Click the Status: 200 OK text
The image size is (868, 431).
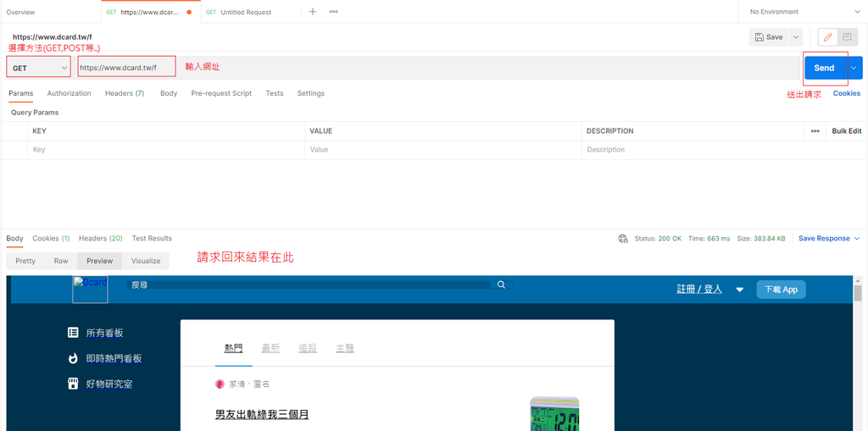[x=658, y=239]
